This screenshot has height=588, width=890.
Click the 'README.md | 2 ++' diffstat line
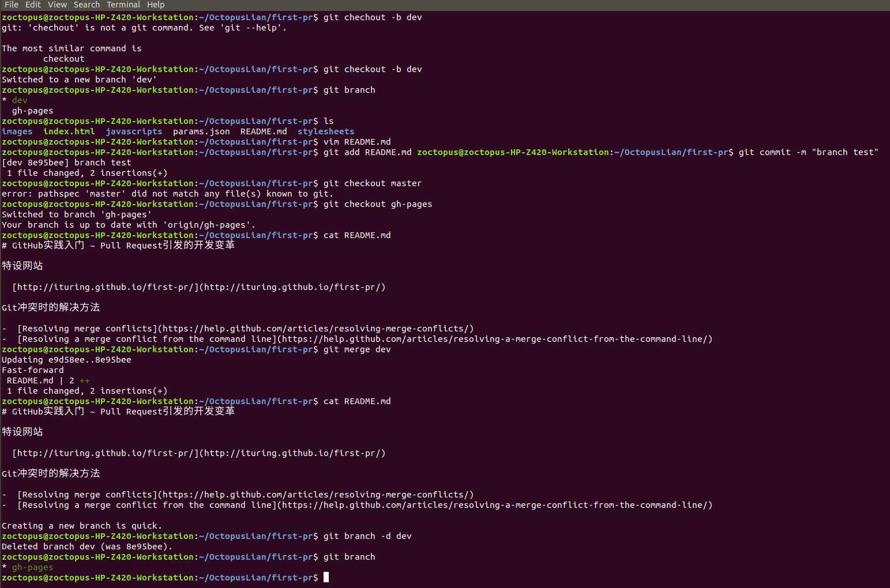(x=48, y=380)
